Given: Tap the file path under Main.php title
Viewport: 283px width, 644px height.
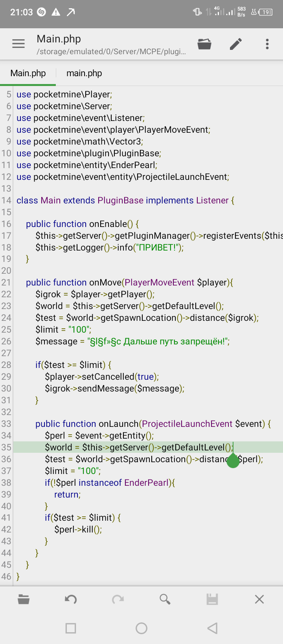Looking at the screenshot, I should [111, 52].
